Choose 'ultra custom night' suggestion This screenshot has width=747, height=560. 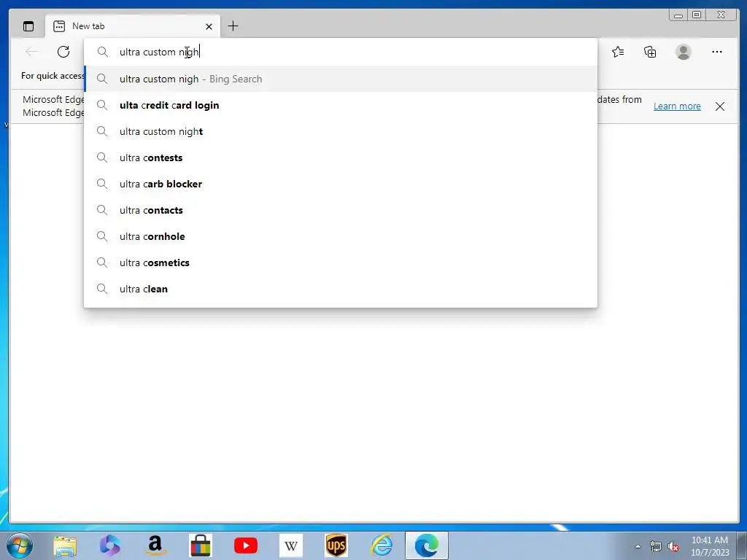click(x=341, y=131)
